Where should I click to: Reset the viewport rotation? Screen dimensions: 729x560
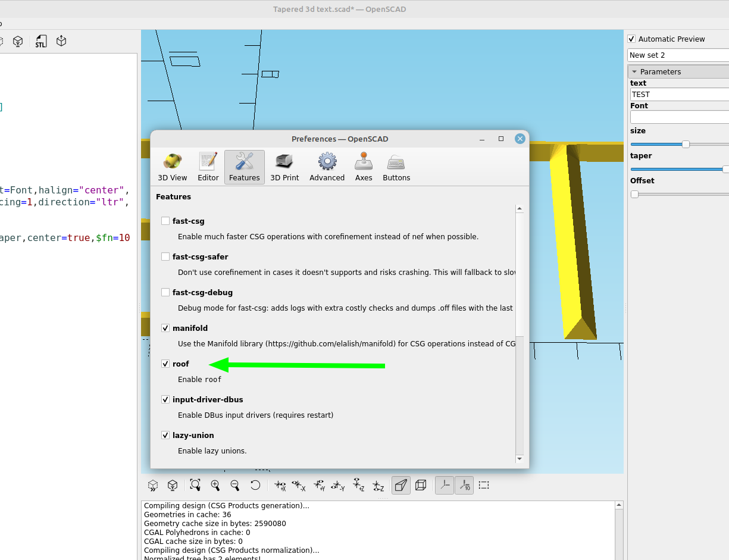[255, 485]
